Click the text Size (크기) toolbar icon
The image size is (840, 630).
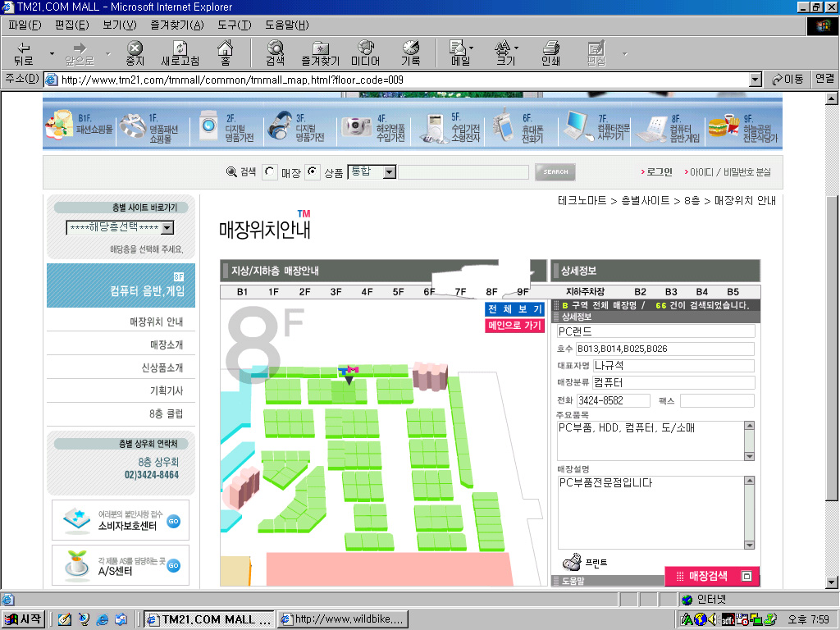click(x=503, y=53)
